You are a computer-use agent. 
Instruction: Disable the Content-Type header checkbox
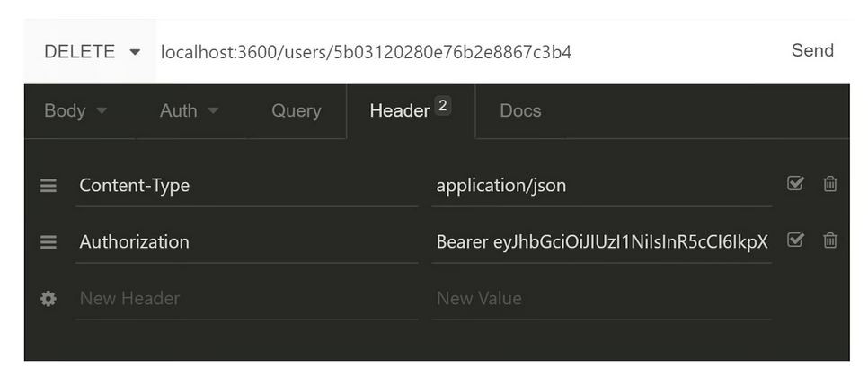click(795, 184)
